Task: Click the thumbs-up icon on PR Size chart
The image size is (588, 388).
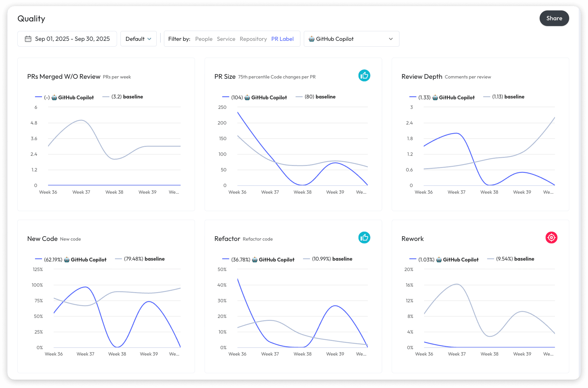Action: coord(364,76)
